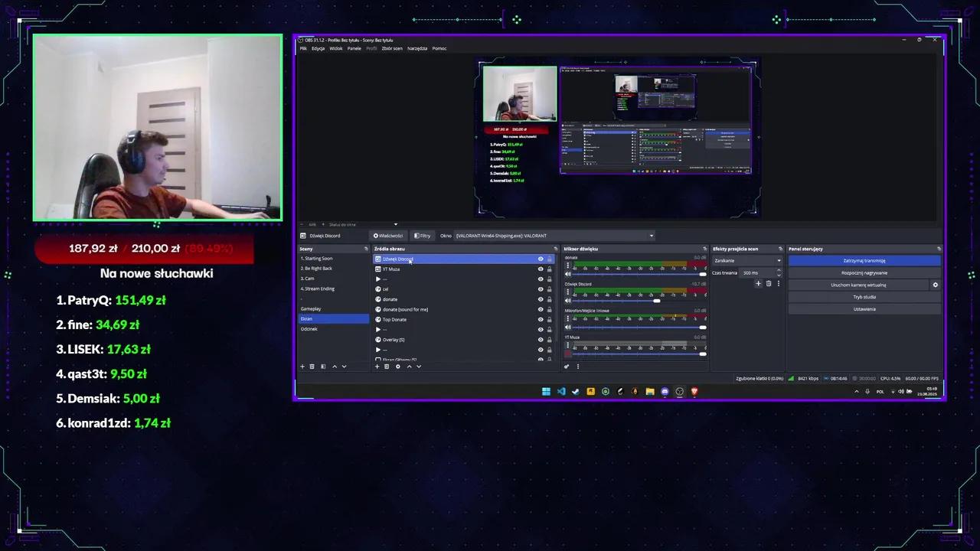Open Ustawienia from the control panel

pos(864,309)
